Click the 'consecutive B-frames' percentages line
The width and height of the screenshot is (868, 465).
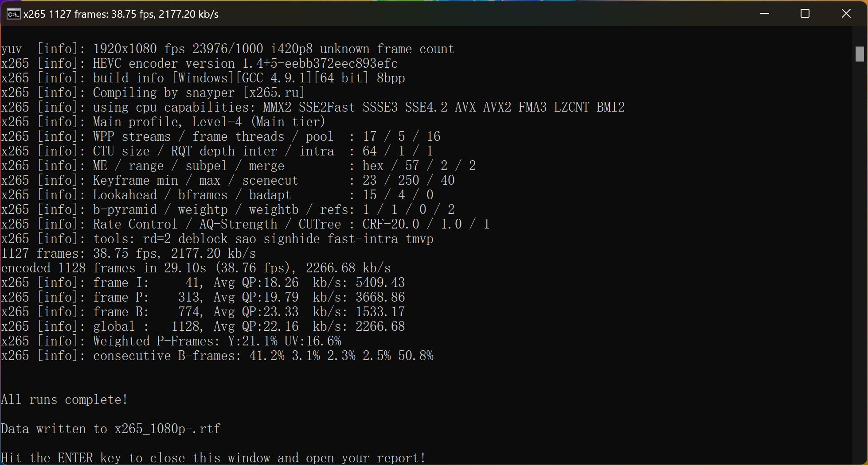point(217,356)
